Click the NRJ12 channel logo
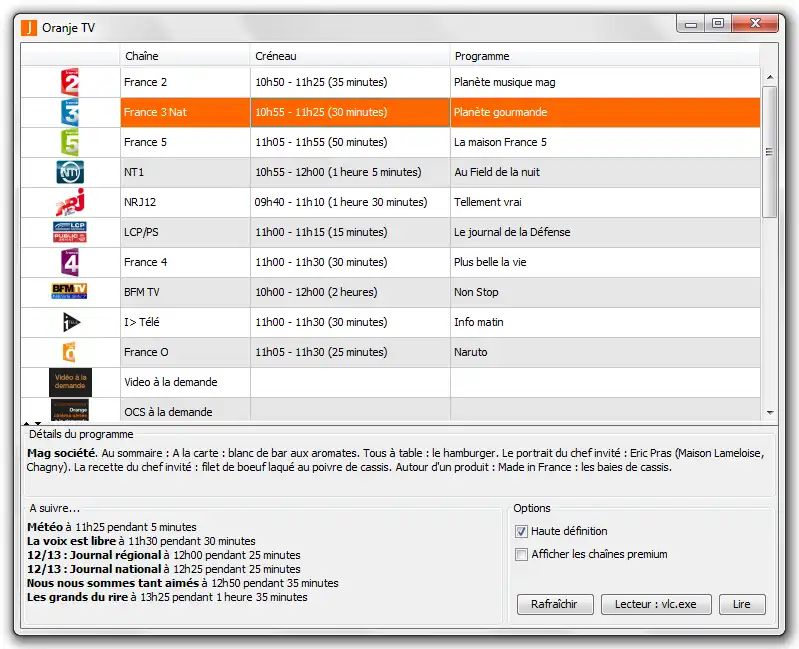This screenshot has height=649, width=799. 70,202
